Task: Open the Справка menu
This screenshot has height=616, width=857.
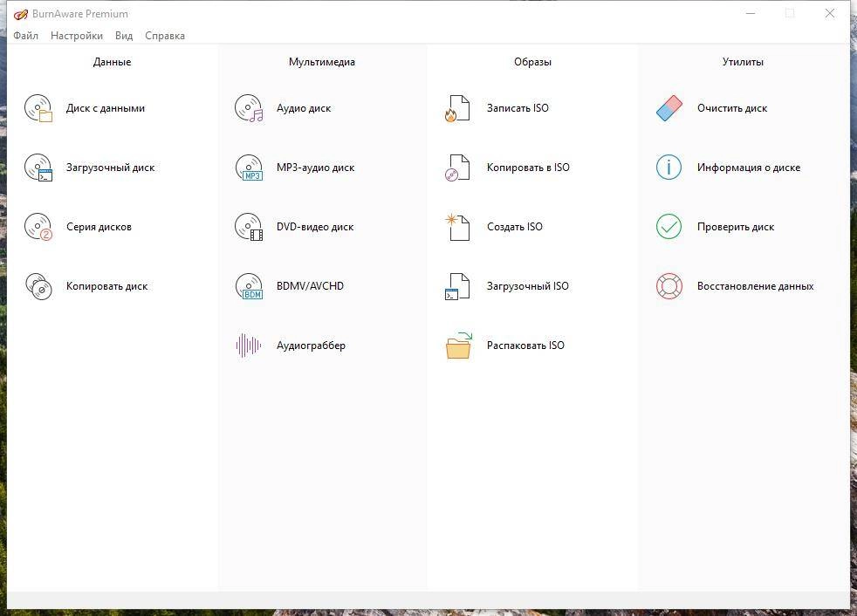Action: (x=165, y=36)
